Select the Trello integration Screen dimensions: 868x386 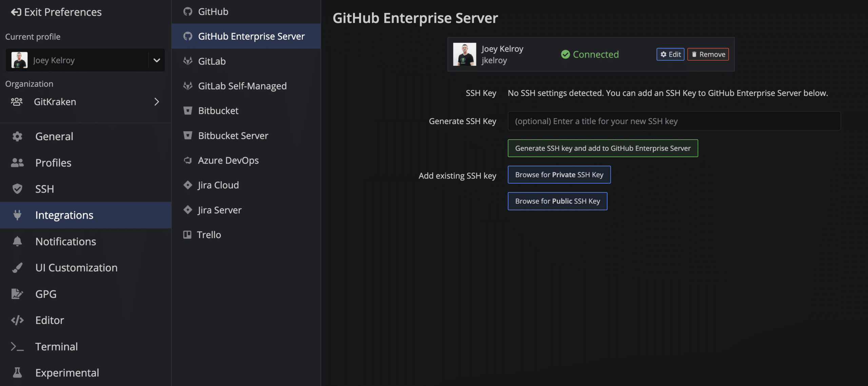246,235
